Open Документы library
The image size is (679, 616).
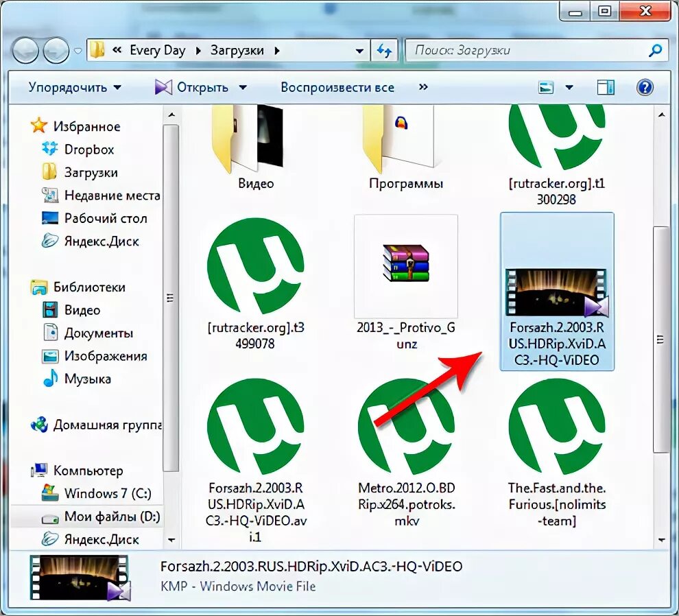pos(88,333)
